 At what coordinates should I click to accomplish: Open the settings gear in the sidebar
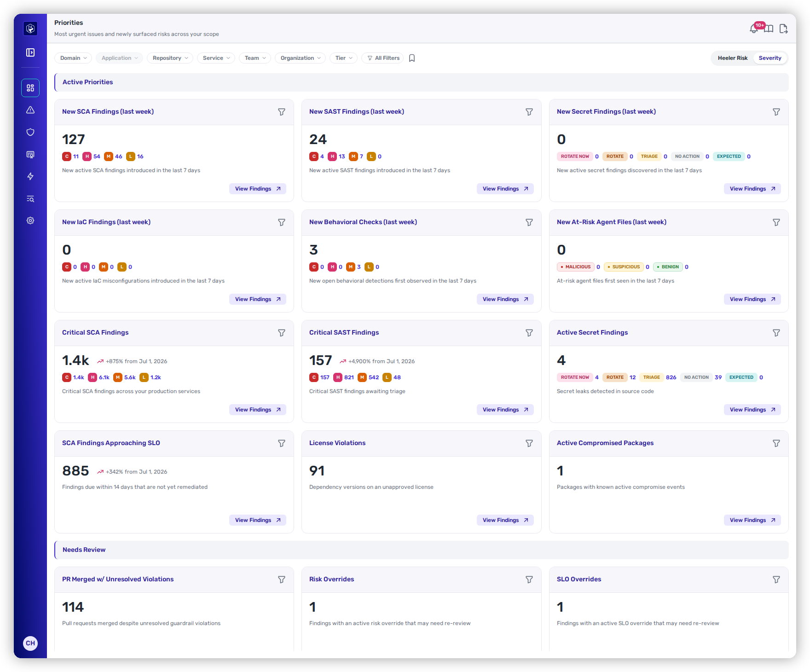pyautogui.click(x=30, y=220)
